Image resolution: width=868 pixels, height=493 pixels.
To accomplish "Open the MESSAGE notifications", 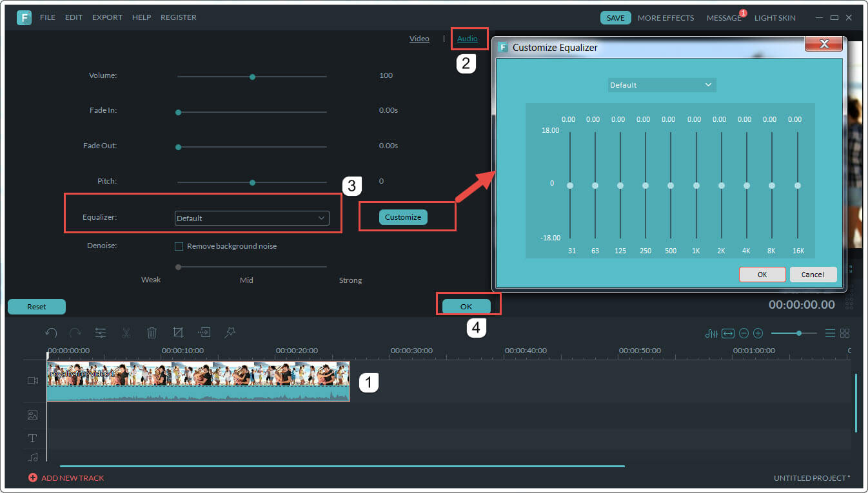I will pos(724,18).
